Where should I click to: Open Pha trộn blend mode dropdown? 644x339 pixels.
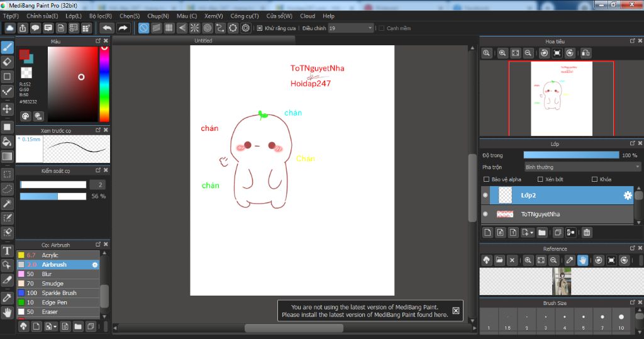(x=582, y=167)
